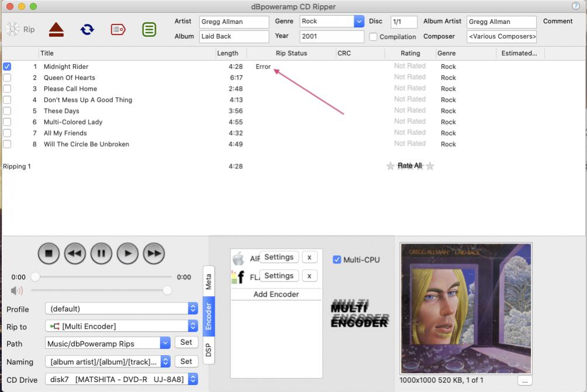Remove the AIFF encoder with its x
Image resolution: width=587 pixels, height=392 pixels.
point(309,258)
